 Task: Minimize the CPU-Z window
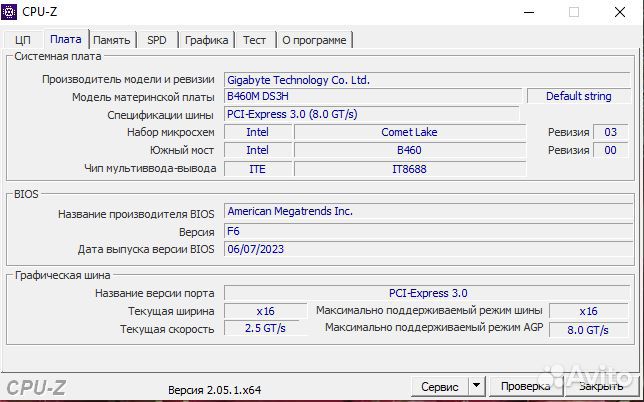pos(529,12)
